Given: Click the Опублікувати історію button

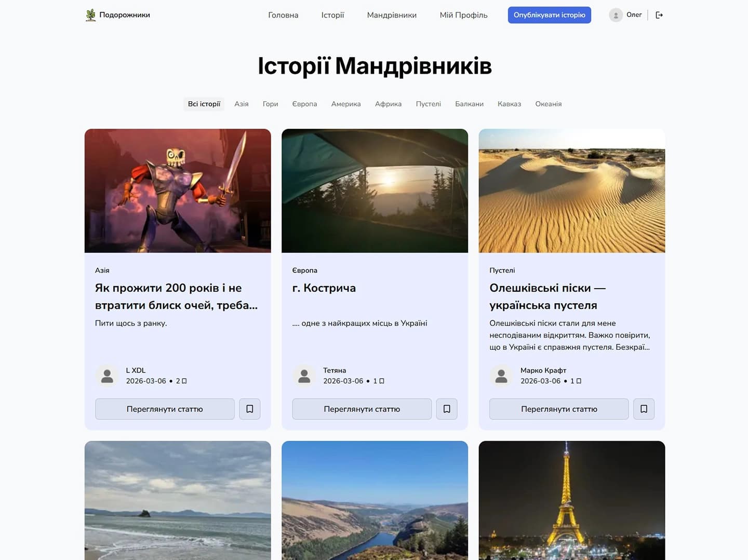Looking at the screenshot, I should click(x=549, y=15).
